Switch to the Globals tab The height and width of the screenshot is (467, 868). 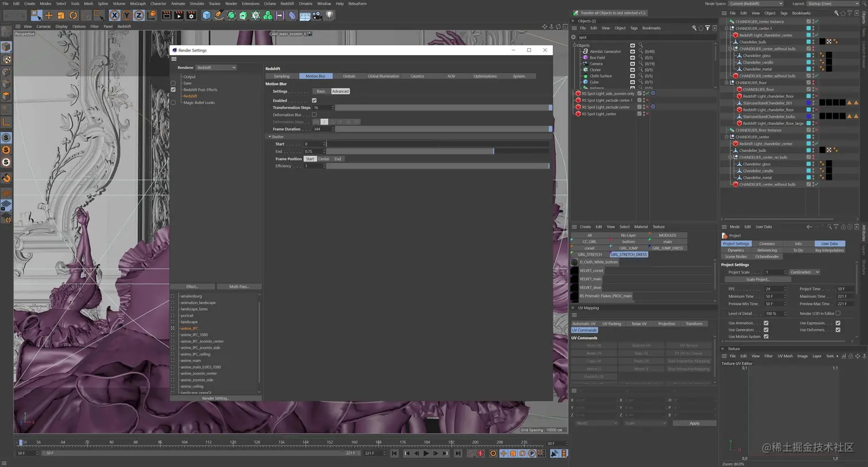point(349,76)
